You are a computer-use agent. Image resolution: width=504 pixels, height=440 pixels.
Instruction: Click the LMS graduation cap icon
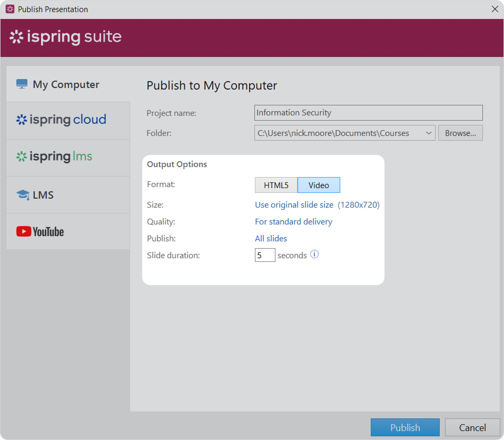[x=23, y=195]
